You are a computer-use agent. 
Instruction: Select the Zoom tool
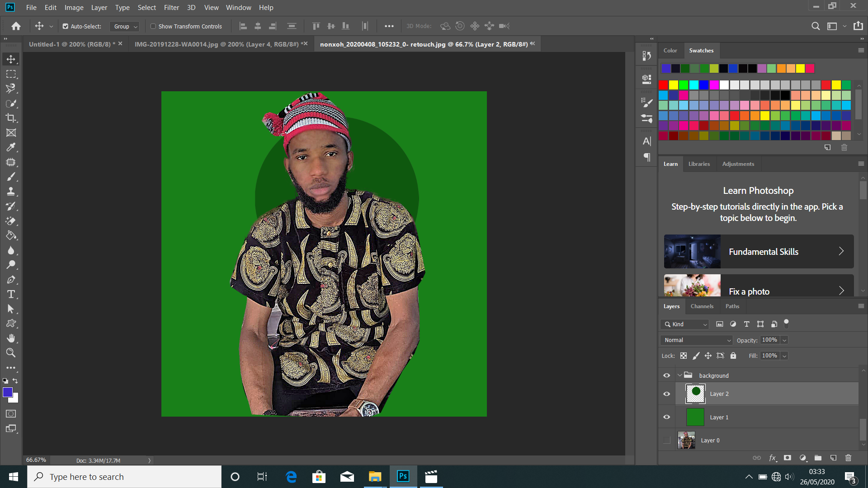[11, 353]
